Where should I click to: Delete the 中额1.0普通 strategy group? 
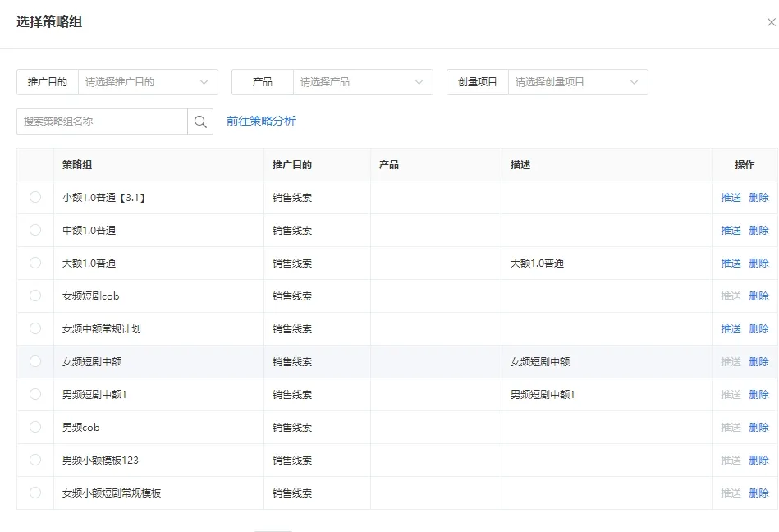click(758, 231)
